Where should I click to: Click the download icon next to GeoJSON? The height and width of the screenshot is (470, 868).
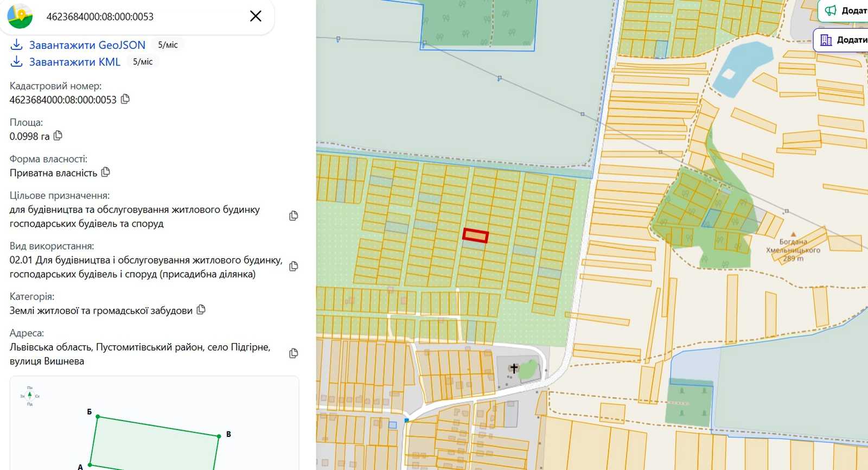[17, 45]
